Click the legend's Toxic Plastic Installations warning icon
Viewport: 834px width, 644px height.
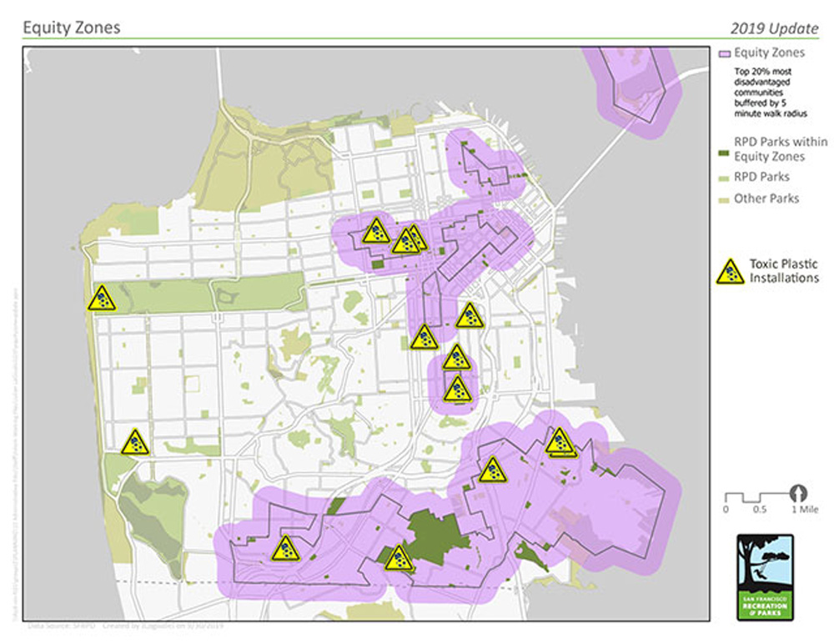click(x=731, y=271)
